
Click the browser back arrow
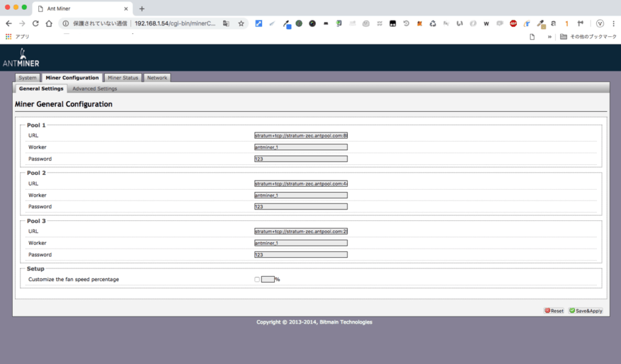[8, 24]
